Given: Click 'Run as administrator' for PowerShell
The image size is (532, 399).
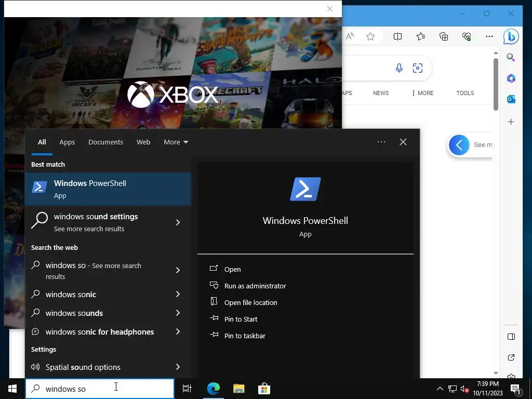Looking at the screenshot, I should click(255, 286).
